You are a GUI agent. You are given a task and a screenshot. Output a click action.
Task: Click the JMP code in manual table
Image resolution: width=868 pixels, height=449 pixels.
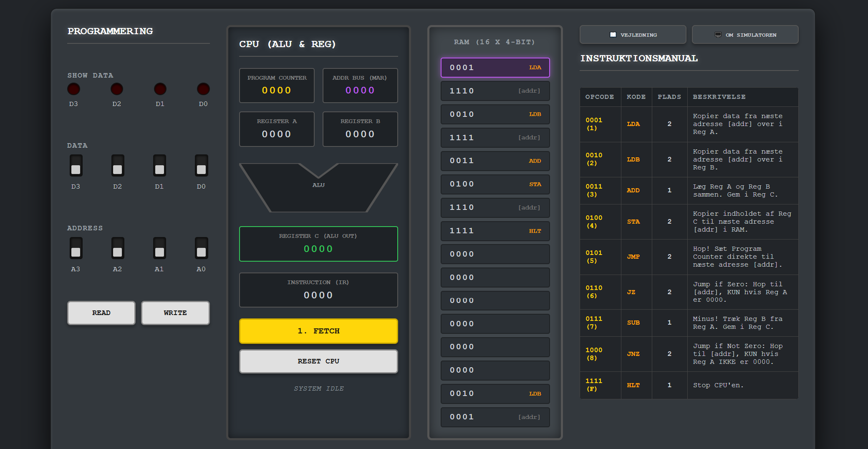(x=633, y=257)
